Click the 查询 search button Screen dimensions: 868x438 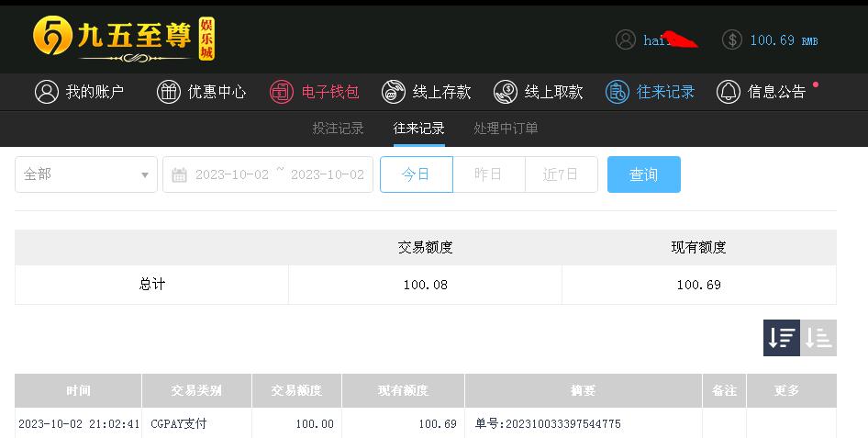pos(644,174)
